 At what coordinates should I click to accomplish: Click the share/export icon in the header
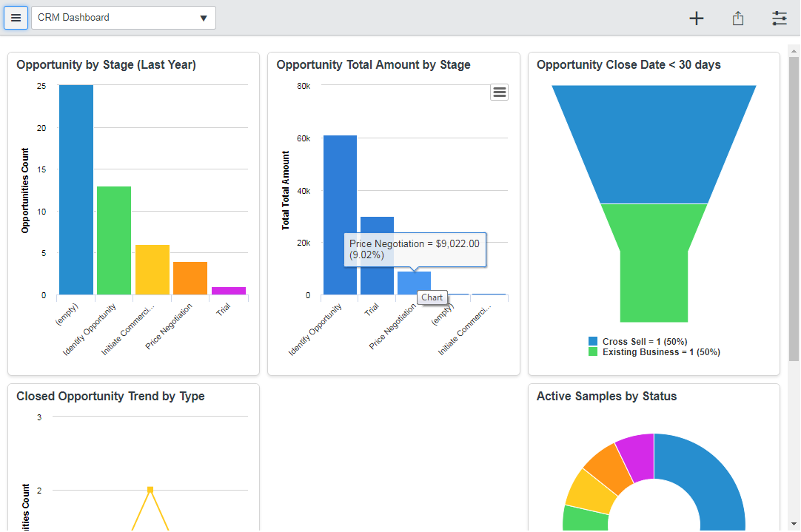(x=737, y=18)
